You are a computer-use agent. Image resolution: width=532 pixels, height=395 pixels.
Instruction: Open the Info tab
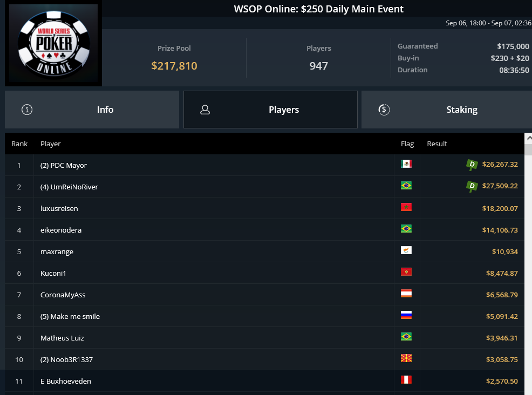point(92,110)
